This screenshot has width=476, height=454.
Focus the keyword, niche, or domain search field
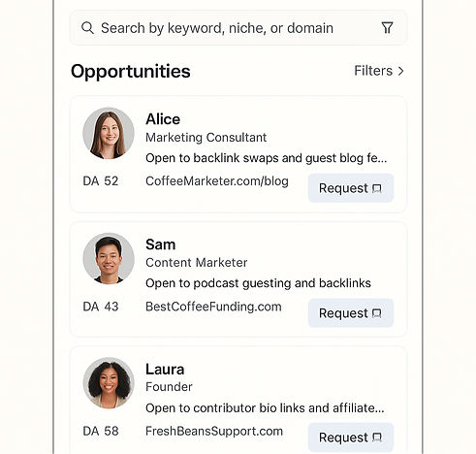(x=238, y=28)
